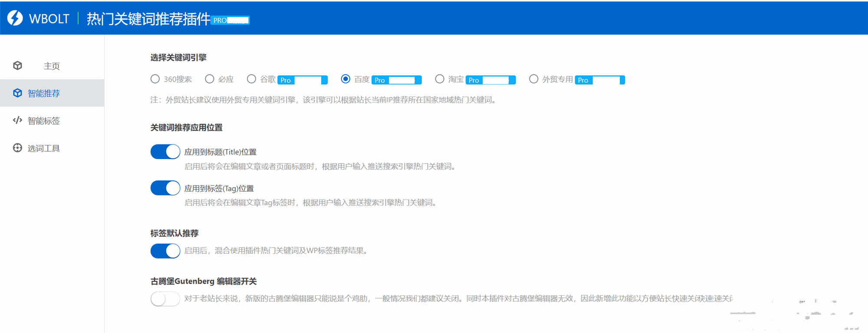Viewport: 868px width, 333px height.
Task: Turn off the 应用到标签(Tag)位置 switch
Action: [165, 188]
